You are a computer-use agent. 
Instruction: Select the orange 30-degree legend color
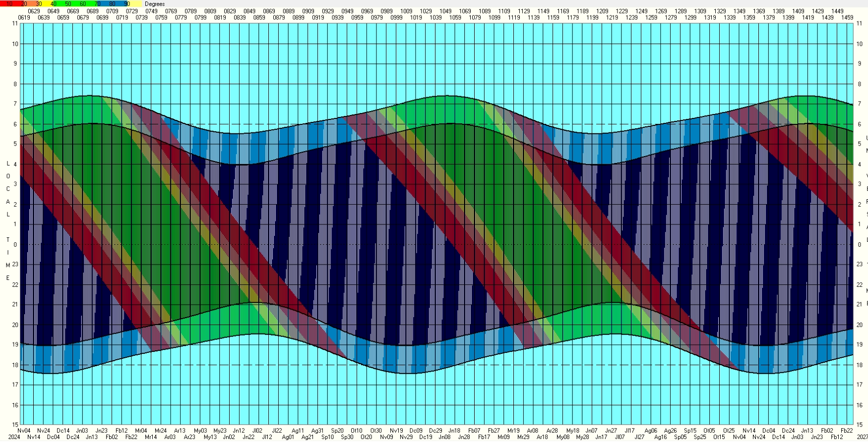click(39, 3)
